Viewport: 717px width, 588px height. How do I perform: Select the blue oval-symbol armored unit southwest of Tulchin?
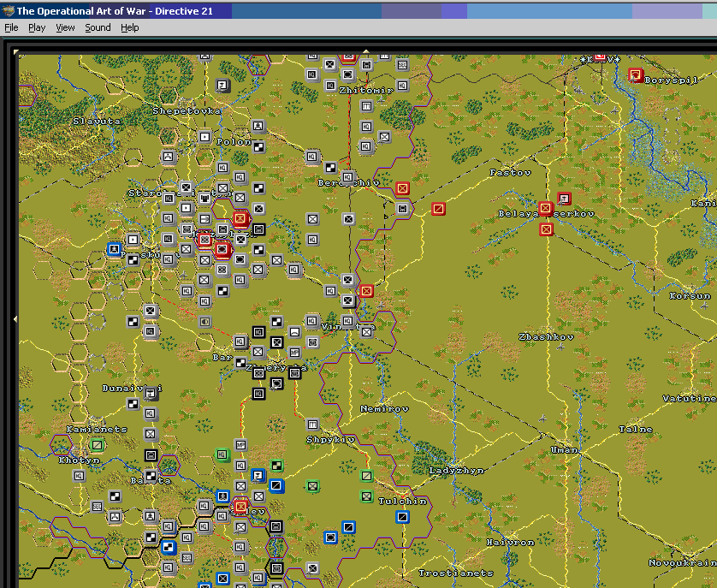(330, 538)
